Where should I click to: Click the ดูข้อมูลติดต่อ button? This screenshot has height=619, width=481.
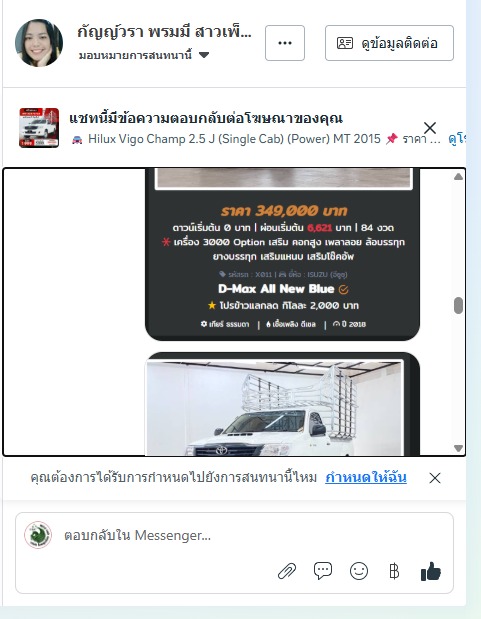tap(389, 43)
